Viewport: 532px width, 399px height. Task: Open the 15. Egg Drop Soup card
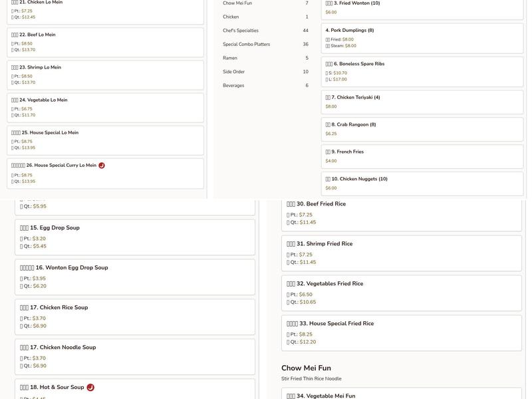point(135,237)
